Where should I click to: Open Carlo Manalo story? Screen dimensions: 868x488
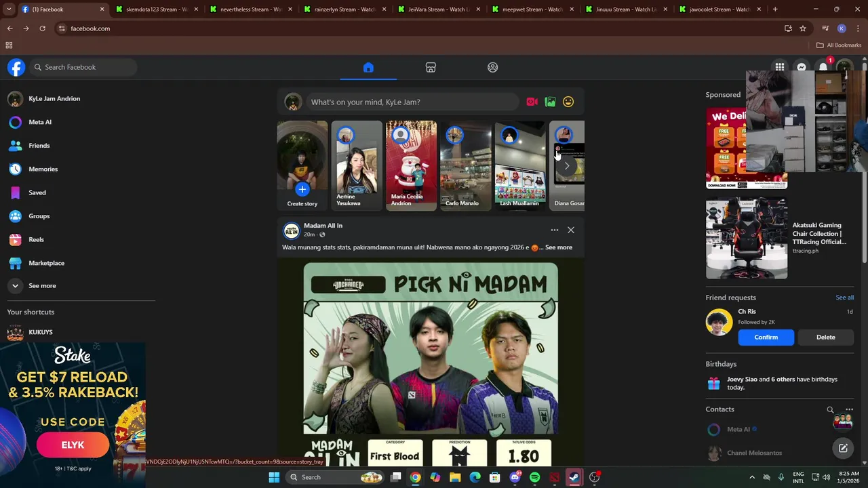[465, 165]
